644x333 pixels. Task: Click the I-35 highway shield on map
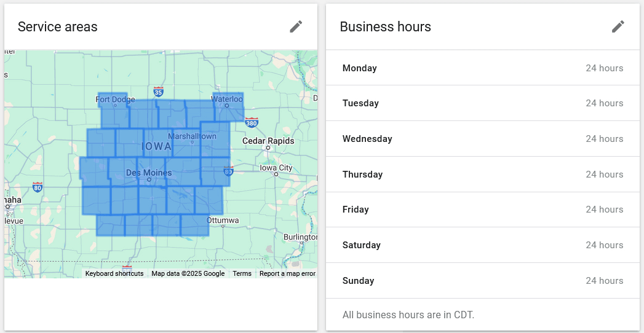click(x=158, y=92)
